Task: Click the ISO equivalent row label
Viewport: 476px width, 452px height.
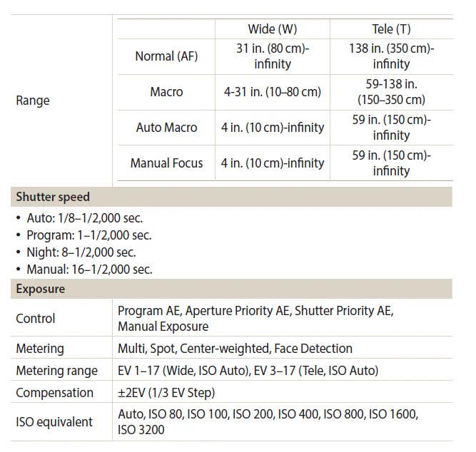Action: pyautogui.click(x=54, y=421)
